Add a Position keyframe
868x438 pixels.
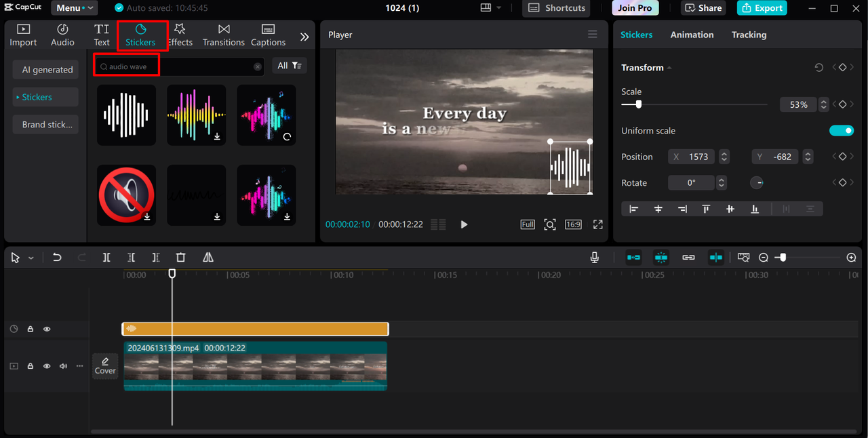click(x=842, y=157)
